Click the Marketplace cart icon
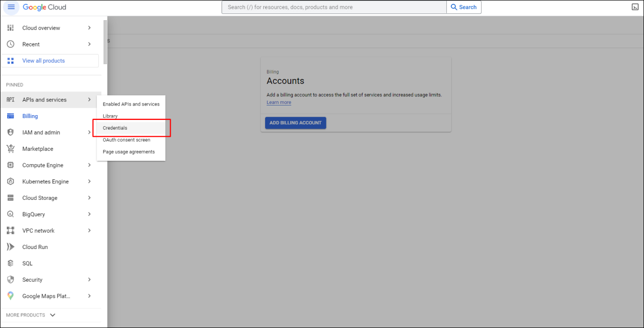The height and width of the screenshot is (328, 644). pos(11,149)
